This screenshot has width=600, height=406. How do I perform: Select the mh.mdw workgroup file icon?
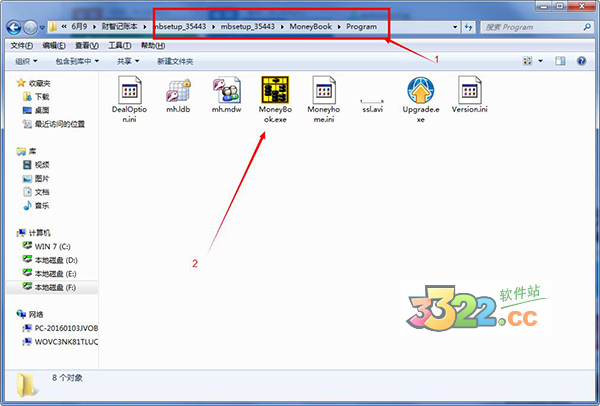[x=227, y=90]
